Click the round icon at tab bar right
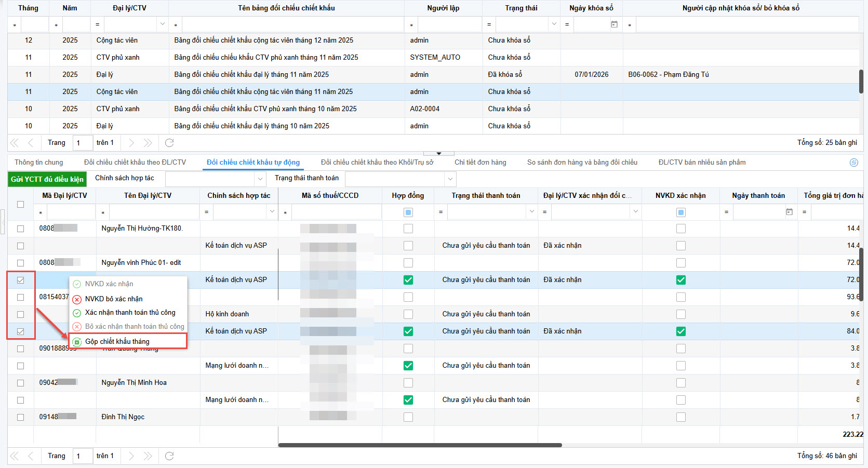868x468 pixels. pos(853,163)
